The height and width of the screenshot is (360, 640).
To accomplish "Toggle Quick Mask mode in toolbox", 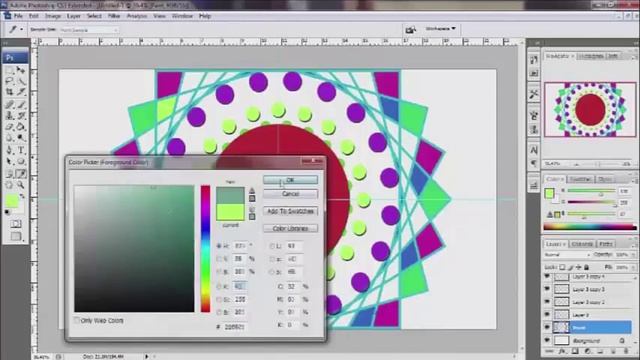I will [x=16, y=224].
